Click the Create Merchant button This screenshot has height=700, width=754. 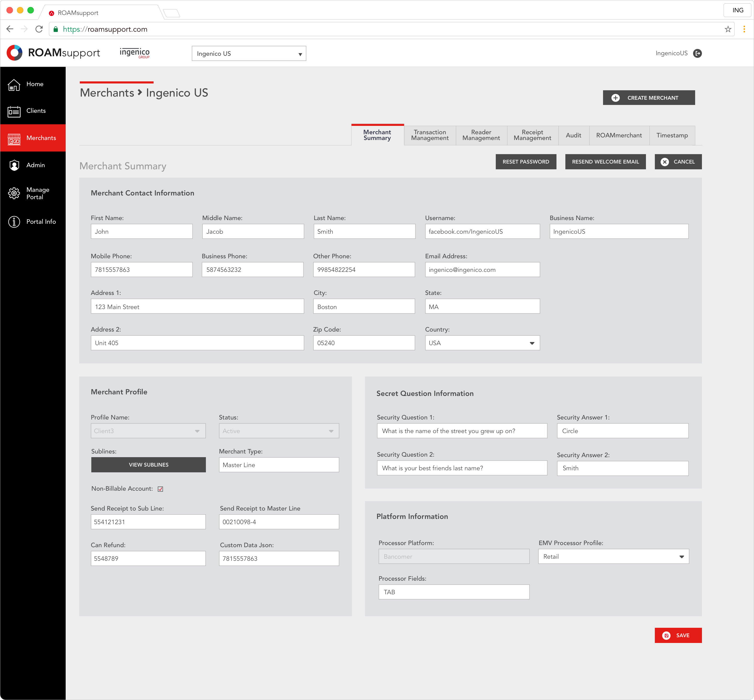pos(649,98)
